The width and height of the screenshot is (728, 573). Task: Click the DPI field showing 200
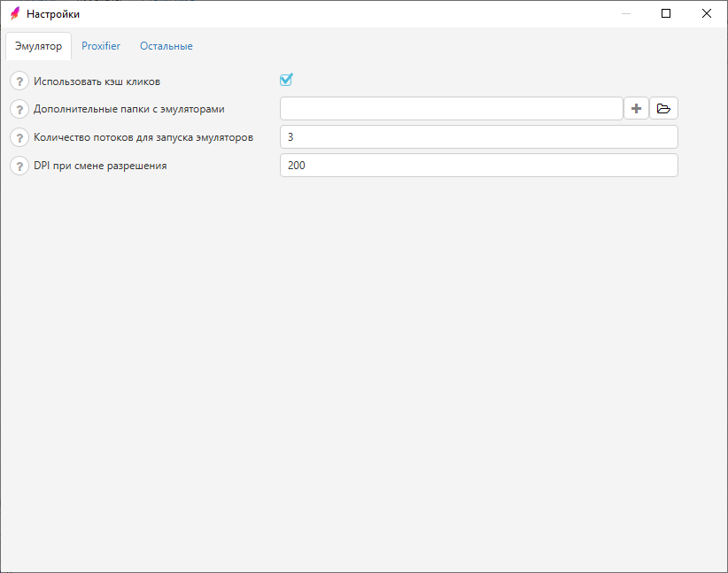pyautogui.click(x=478, y=166)
